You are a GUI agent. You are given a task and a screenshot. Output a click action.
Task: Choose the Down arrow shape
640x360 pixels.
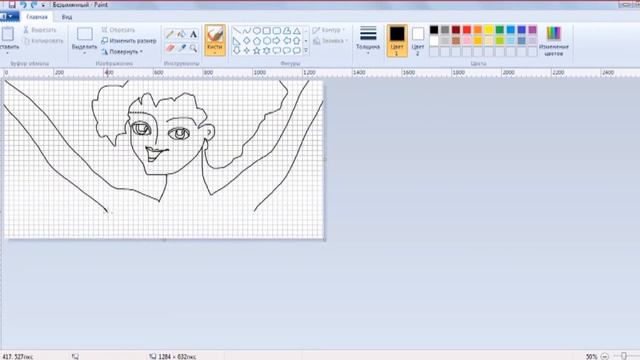(x=237, y=51)
